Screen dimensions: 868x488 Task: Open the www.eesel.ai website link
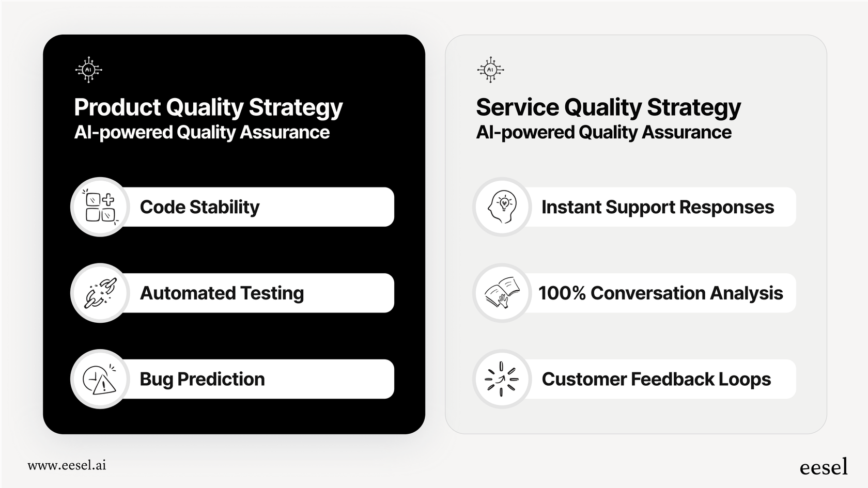click(x=67, y=465)
